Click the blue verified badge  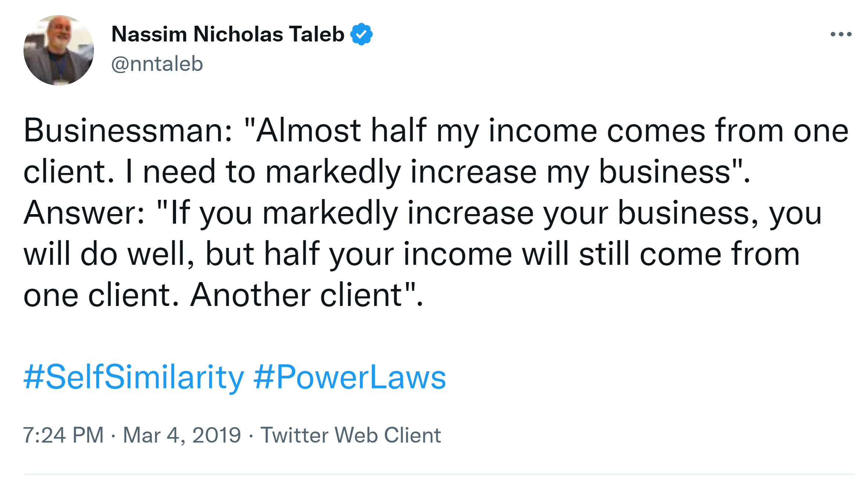pos(361,34)
